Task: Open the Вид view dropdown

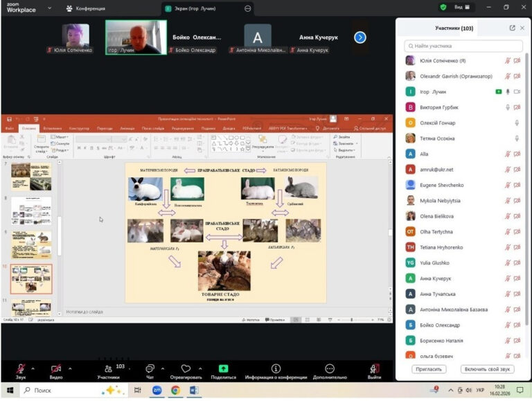Action: click(461, 8)
